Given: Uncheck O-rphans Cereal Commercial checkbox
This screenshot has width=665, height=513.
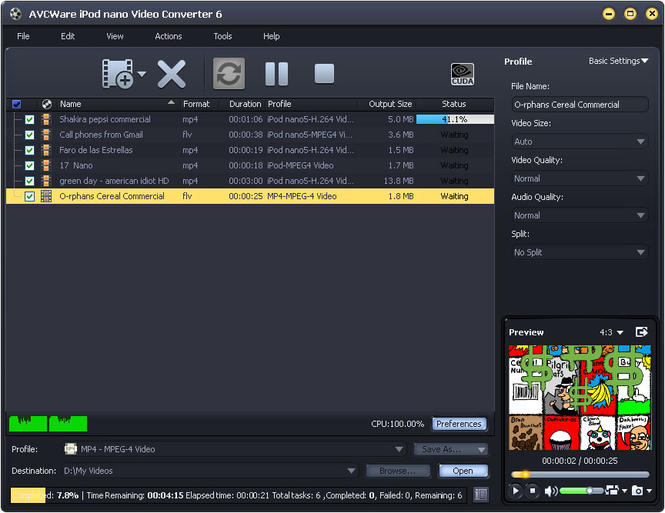Looking at the screenshot, I should coord(29,196).
